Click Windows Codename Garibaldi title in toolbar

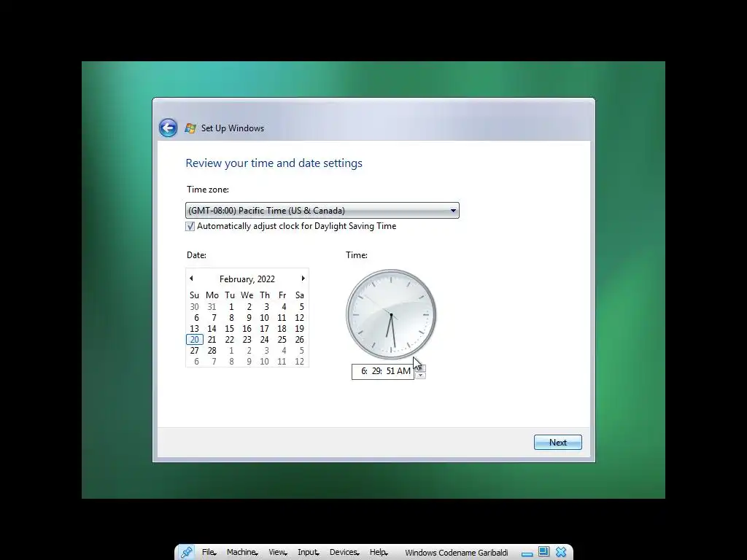tap(457, 553)
